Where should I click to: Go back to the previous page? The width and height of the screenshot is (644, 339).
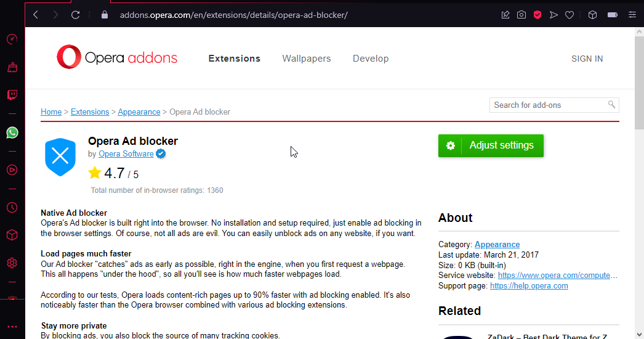36,15
